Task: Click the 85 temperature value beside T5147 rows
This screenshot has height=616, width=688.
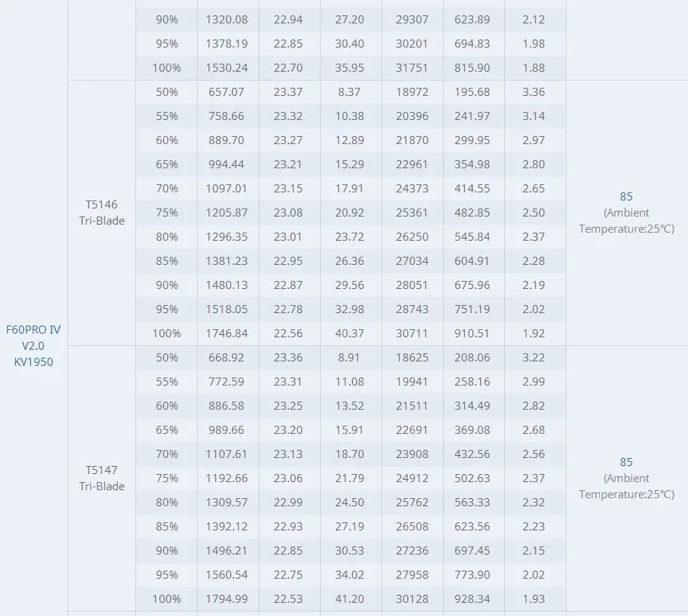Action: 626,462
